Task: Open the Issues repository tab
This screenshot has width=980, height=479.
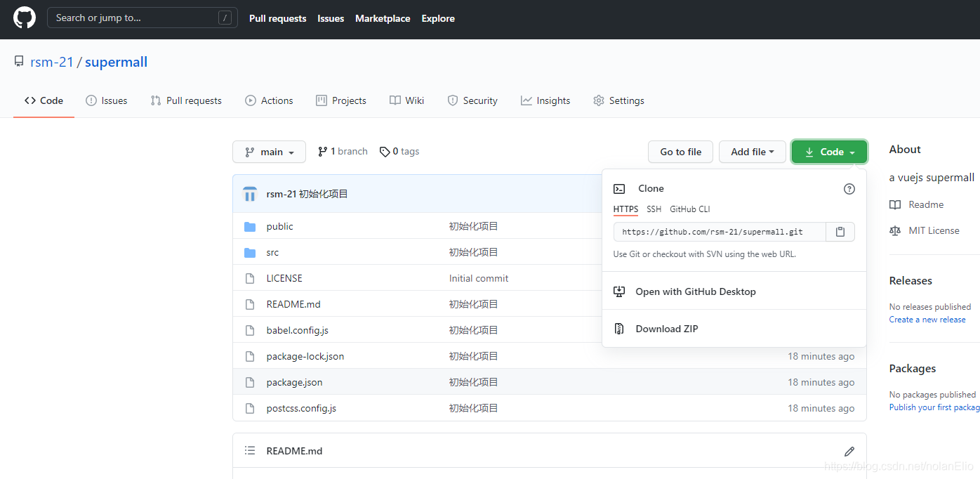Action: [107, 100]
